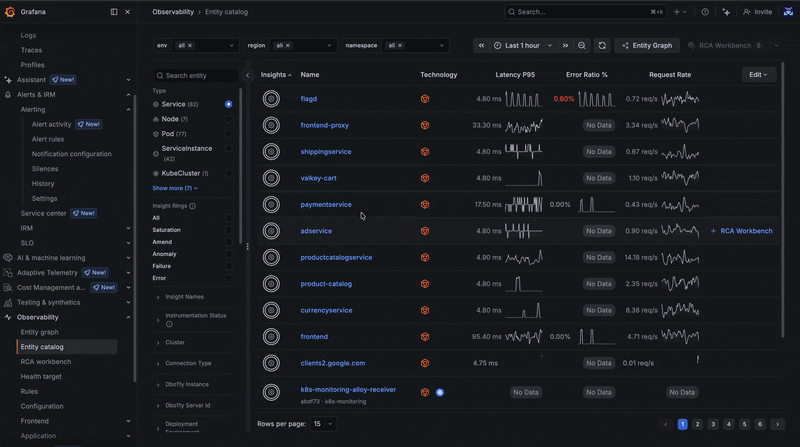Click the dock sidebar icon next to Grafana
This screenshot has height=447, width=800.
click(114, 12)
